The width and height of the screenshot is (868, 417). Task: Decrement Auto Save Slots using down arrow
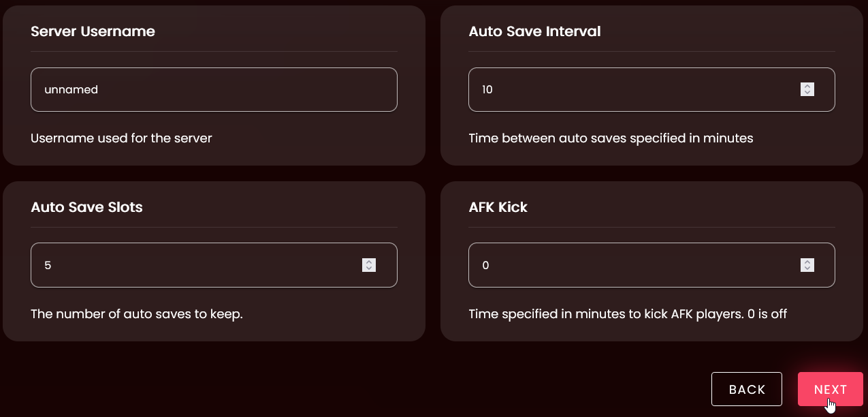click(369, 268)
